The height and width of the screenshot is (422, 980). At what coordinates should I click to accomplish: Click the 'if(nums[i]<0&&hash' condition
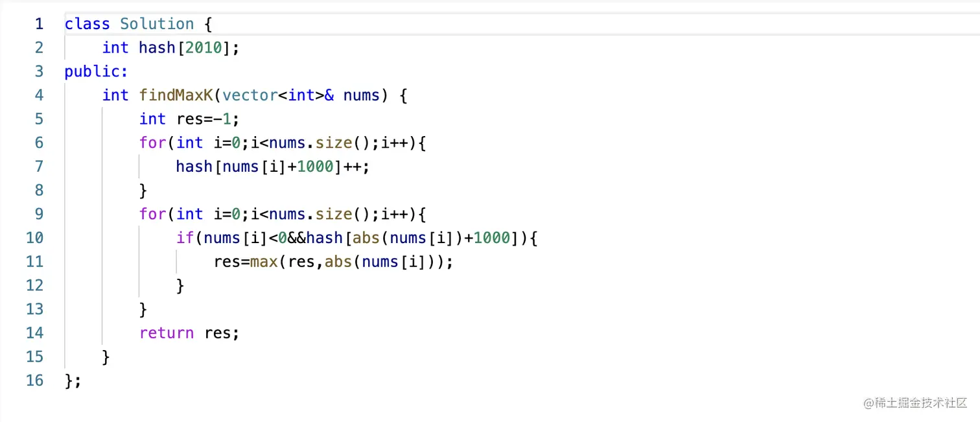click(259, 238)
